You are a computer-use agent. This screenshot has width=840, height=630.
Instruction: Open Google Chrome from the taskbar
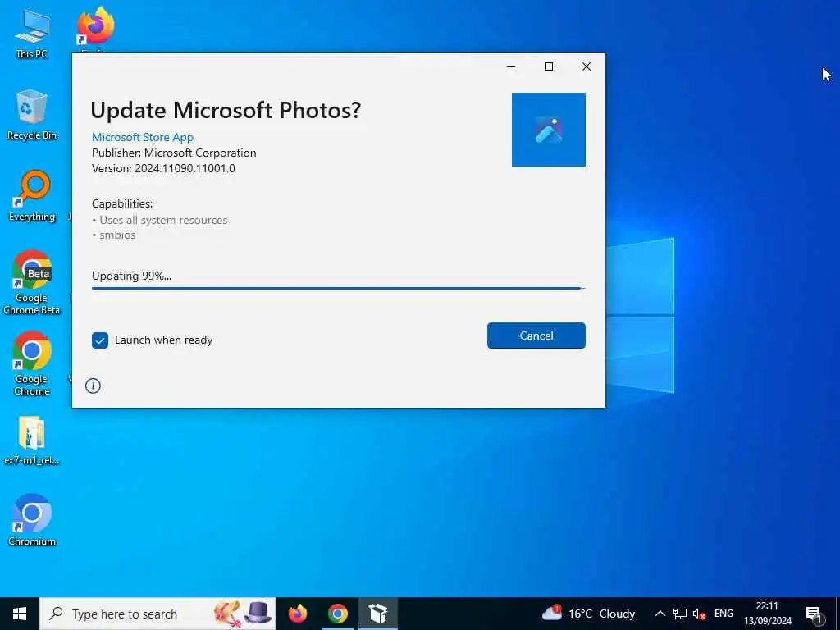click(x=338, y=614)
